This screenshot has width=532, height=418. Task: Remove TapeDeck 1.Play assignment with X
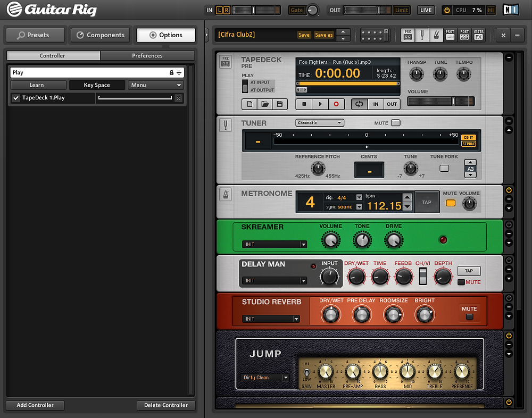click(x=178, y=98)
